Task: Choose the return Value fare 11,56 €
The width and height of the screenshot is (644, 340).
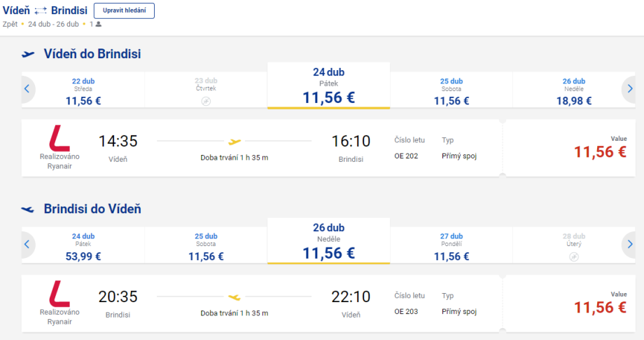Action: [599, 306]
